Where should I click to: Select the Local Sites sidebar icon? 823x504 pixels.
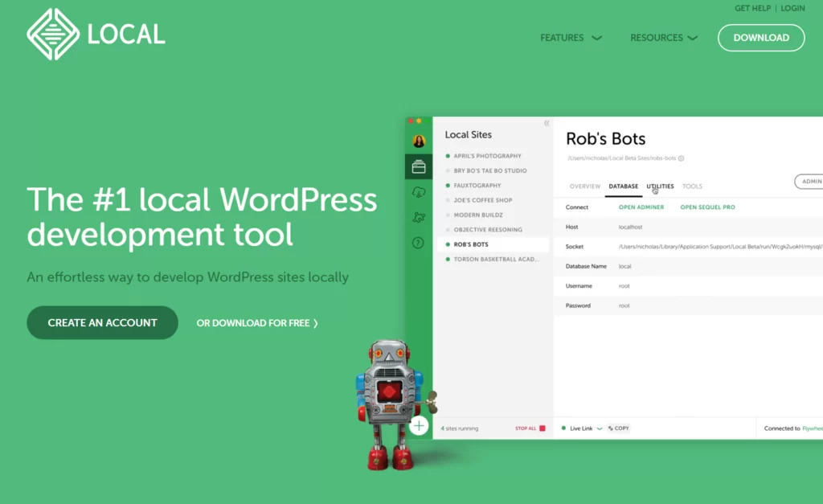point(419,166)
